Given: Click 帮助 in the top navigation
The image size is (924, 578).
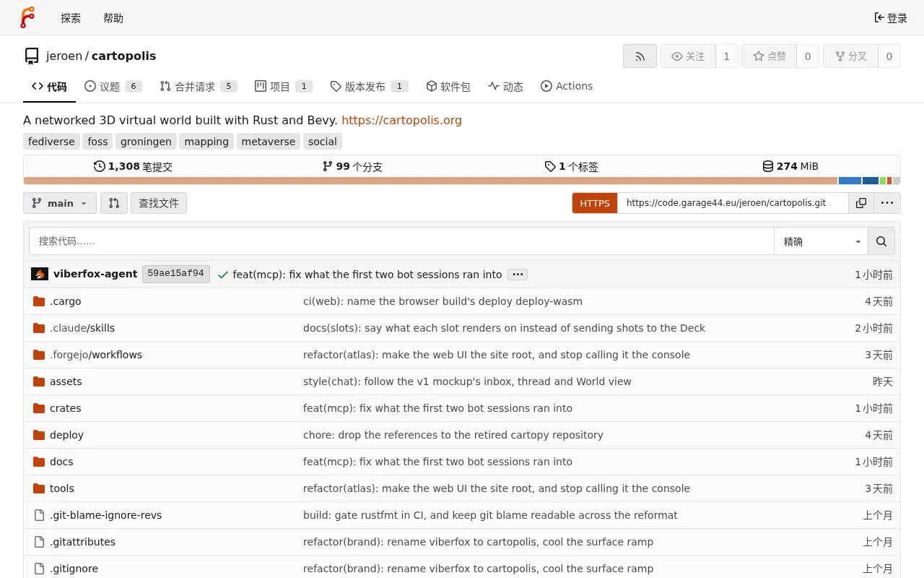Looking at the screenshot, I should pyautogui.click(x=113, y=18).
